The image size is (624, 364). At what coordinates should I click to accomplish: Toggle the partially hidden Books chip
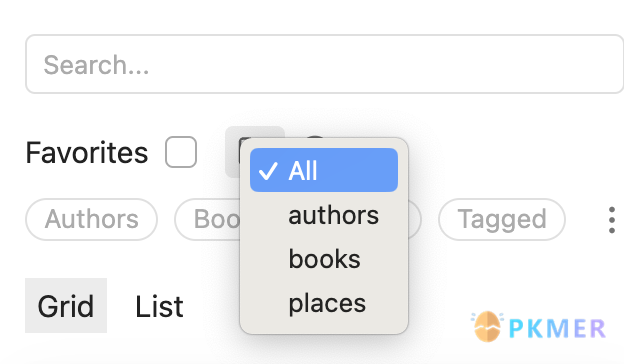coord(207,220)
